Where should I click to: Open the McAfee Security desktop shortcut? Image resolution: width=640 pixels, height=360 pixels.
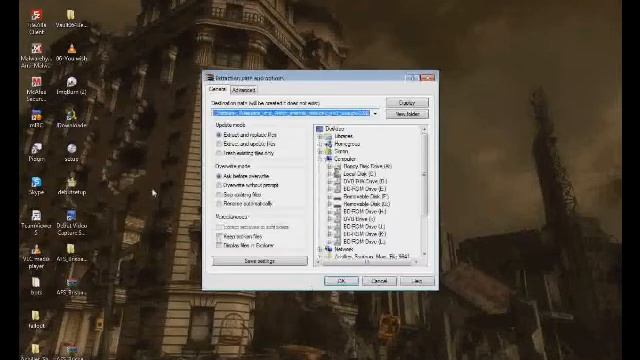pyautogui.click(x=36, y=89)
